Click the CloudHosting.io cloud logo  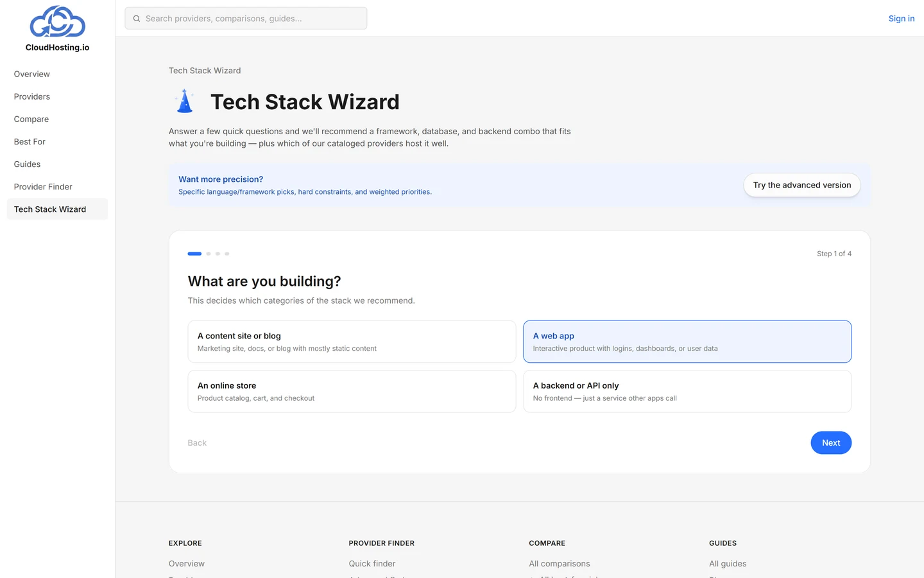(x=58, y=21)
